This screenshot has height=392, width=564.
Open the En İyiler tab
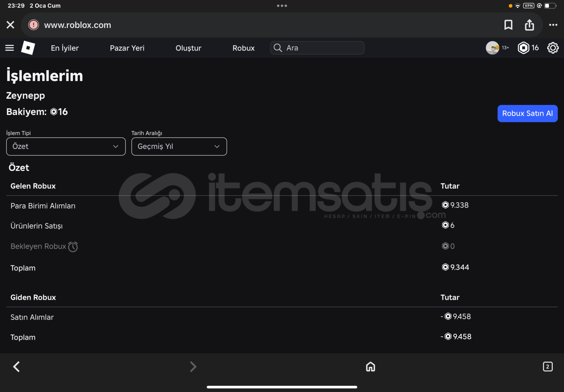pyautogui.click(x=65, y=48)
